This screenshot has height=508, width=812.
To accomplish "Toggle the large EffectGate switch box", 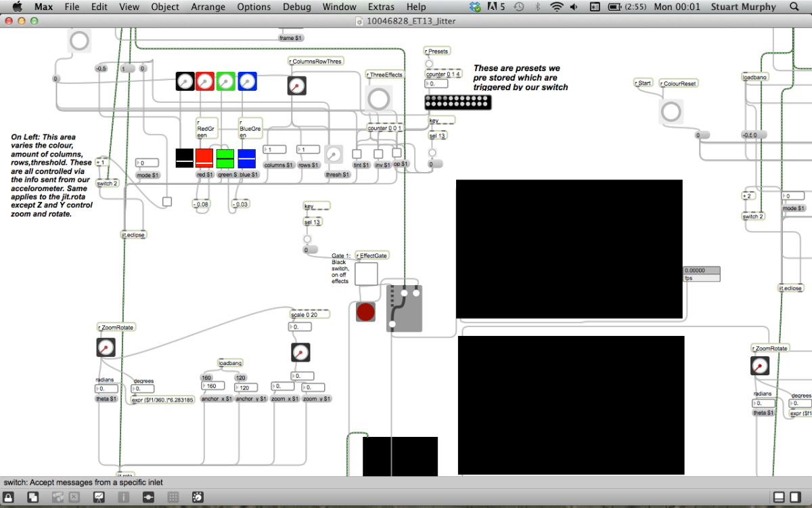I will click(x=366, y=274).
